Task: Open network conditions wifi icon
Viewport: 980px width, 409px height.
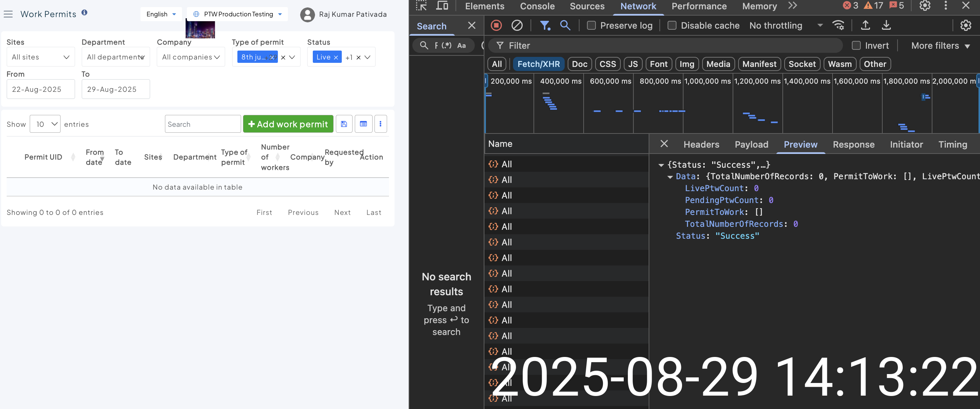Action: tap(838, 26)
